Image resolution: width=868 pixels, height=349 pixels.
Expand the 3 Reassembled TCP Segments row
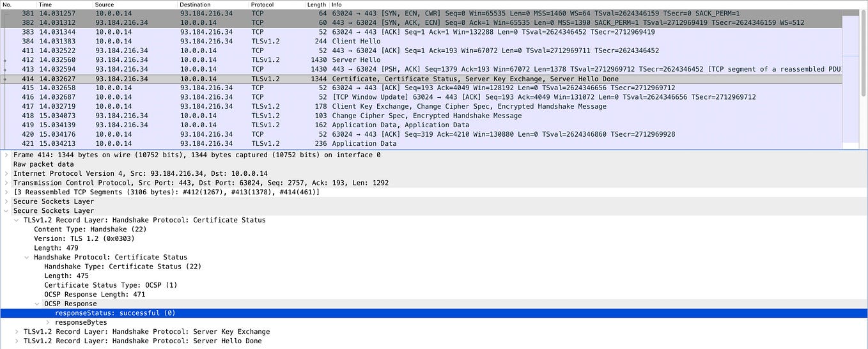point(6,192)
